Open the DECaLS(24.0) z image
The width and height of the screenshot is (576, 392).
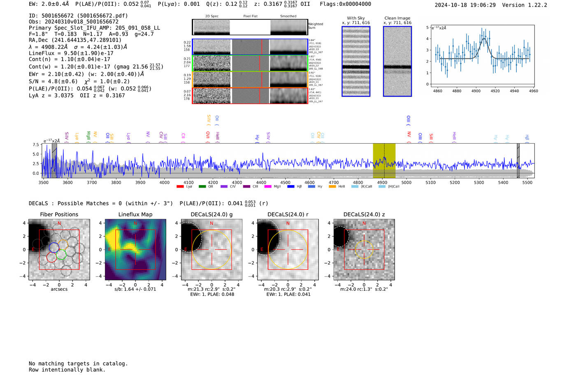(364, 250)
